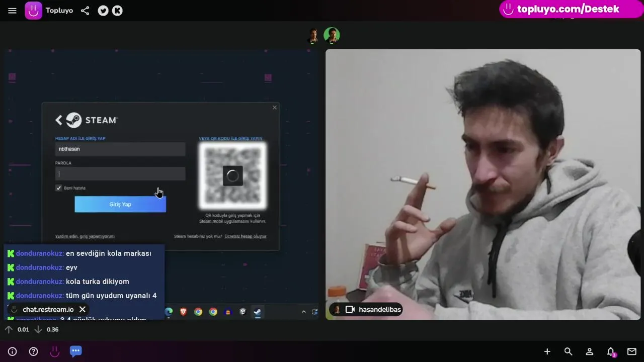The width and height of the screenshot is (644, 362).
Task: Toggle the 'Beni hatırla' checkbox
Action: pyautogui.click(x=59, y=188)
